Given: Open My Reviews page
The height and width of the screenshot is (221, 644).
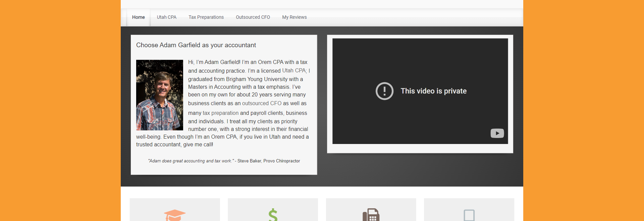Looking at the screenshot, I should click(294, 17).
